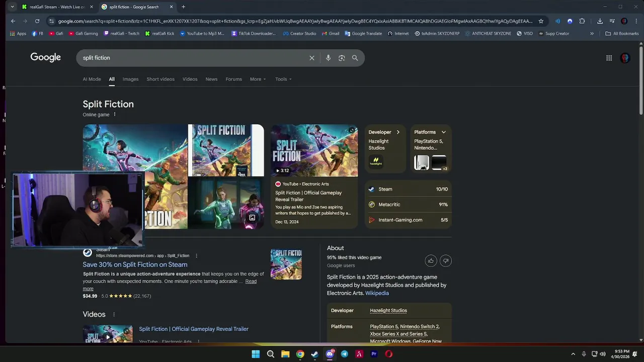This screenshot has width=644, height=362.
Task: Open Chrome downloads
Action: click(x=600, y=21)
